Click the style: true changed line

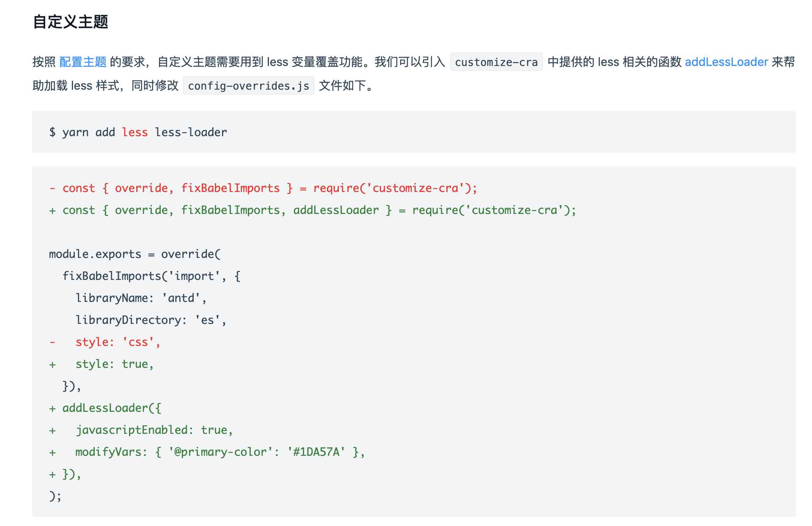pyautogui.click(x=112, y=364)
